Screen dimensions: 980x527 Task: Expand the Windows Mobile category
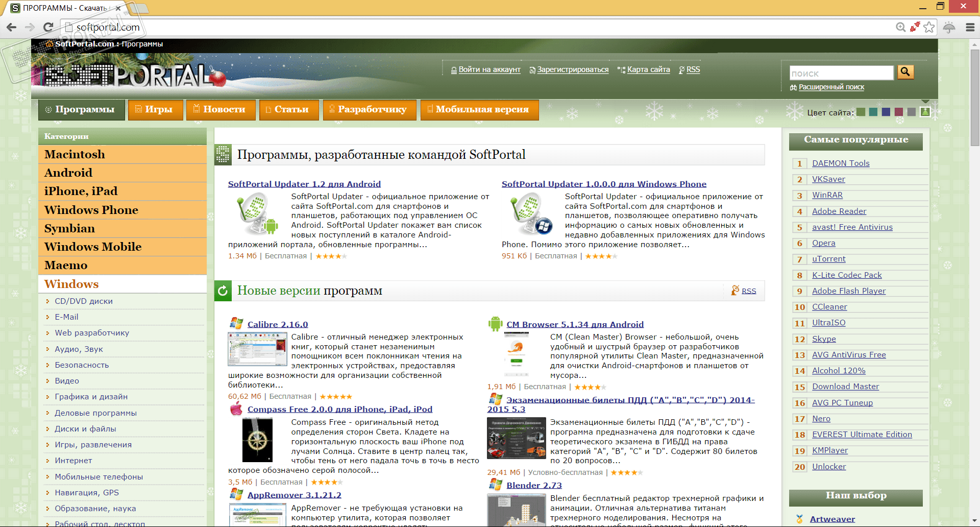coord(122,247)
